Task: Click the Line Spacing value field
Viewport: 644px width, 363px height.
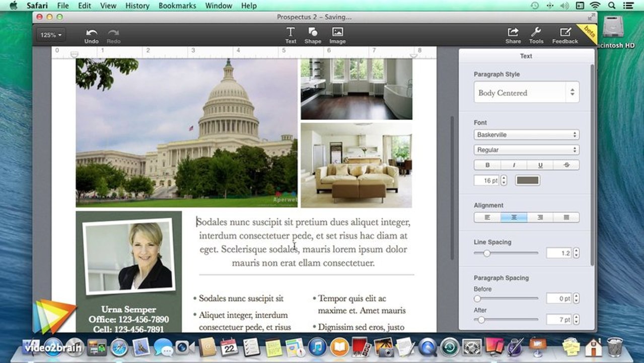Action: (559, 253)
